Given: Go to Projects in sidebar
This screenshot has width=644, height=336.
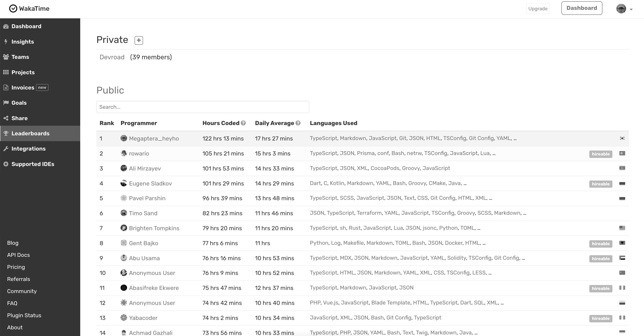Looking at the screenshot, I should tap(23, 72).
